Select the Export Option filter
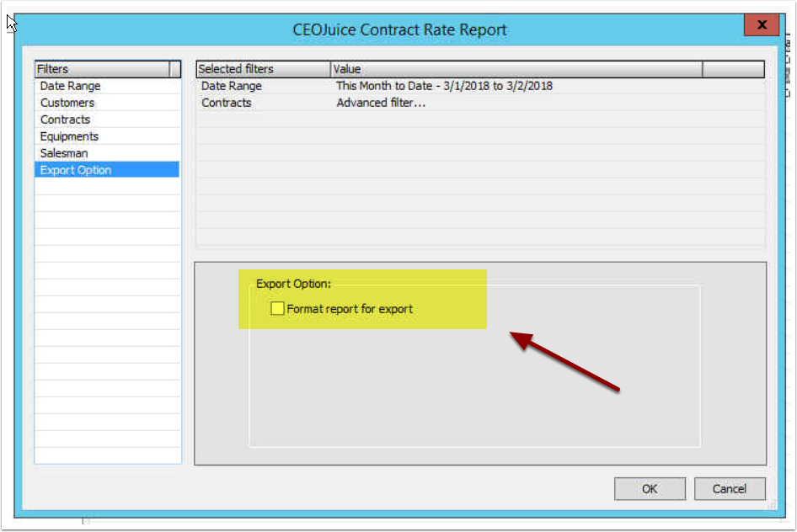The width and height of the screenshot is (797, 532). pyautogui.click(x=107, y=169)
